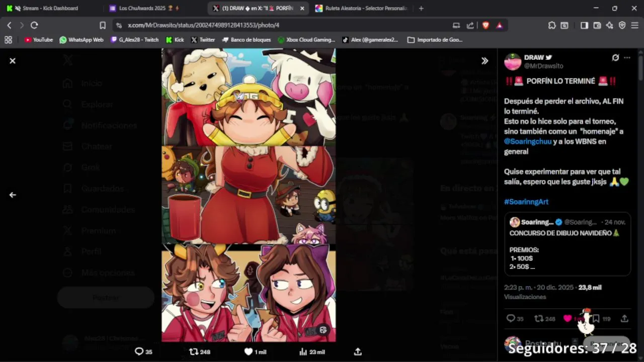Open the Kick bookmark
Image resolution: width=644 pixels, height=362 pixels.
pos(175,40)
